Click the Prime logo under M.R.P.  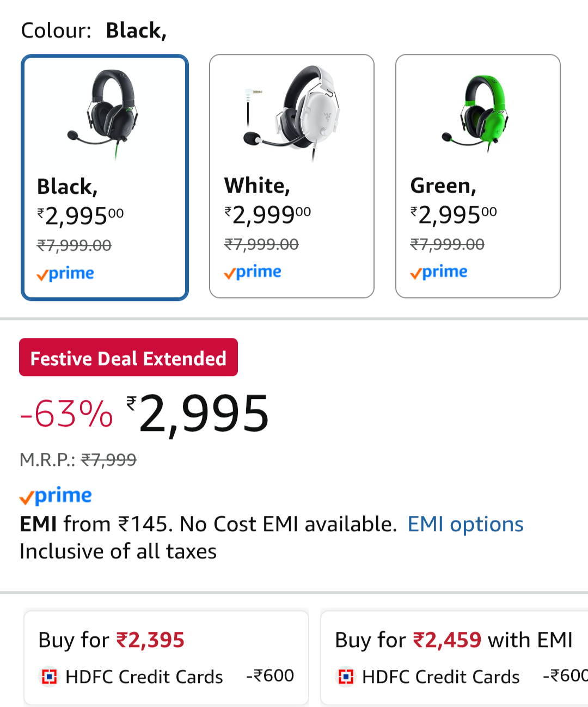[56, 496]
